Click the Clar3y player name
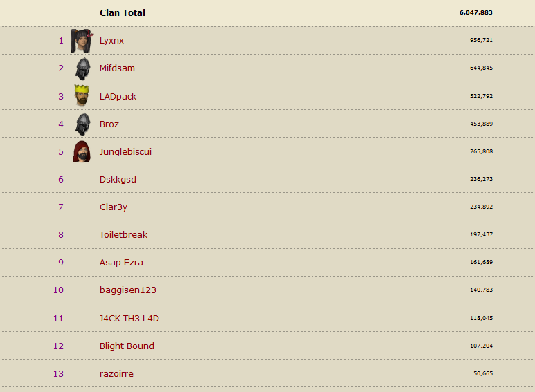535x392 pixels. (x=114, y=207)
